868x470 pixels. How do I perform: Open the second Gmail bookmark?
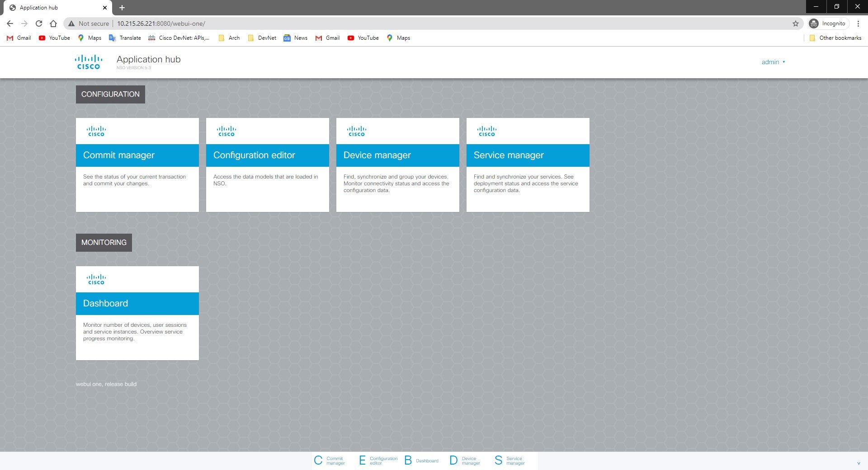click(328, 38)
